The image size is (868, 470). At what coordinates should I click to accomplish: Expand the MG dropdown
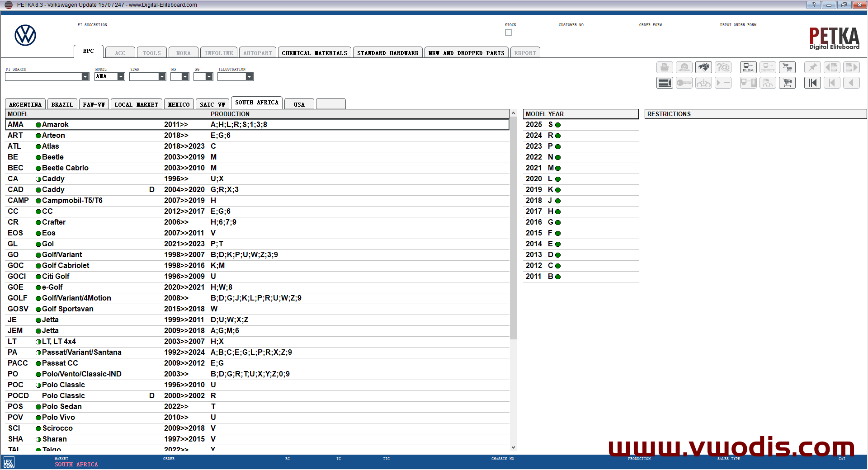click(x=185, y=77)
